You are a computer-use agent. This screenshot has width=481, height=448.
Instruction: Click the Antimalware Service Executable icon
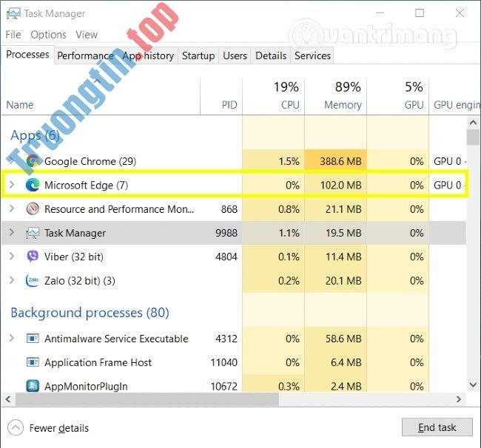point(33,339)
